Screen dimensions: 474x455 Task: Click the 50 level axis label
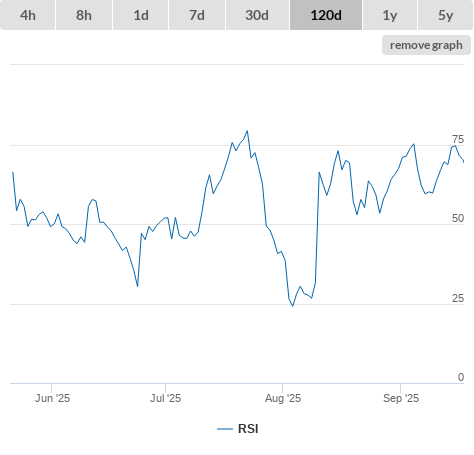pos(458,218)
